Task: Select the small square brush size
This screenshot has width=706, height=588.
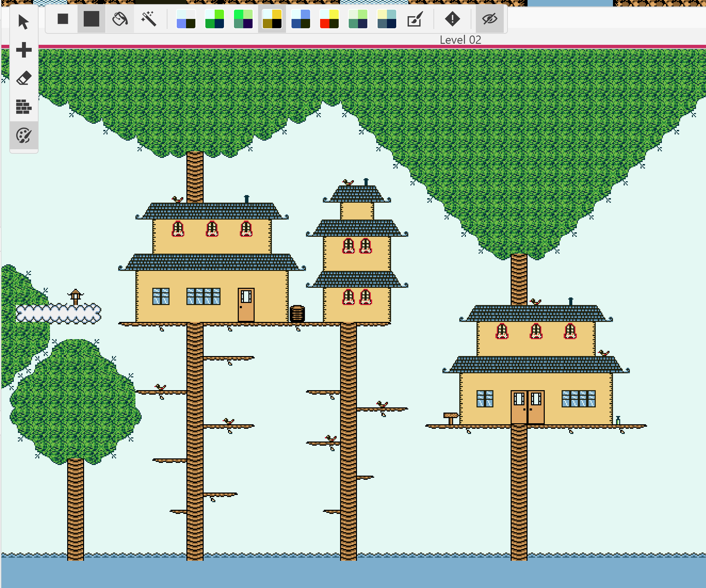Action: (63, 19)
